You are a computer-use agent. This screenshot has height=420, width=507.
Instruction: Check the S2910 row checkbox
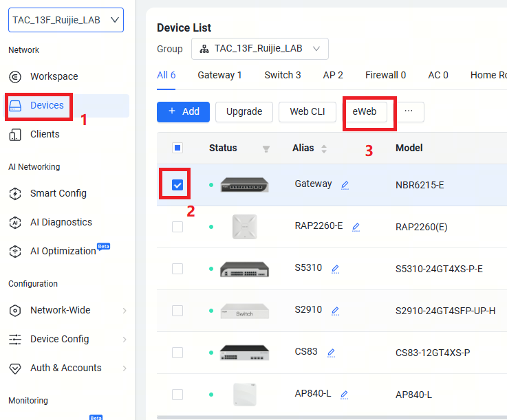177,311
